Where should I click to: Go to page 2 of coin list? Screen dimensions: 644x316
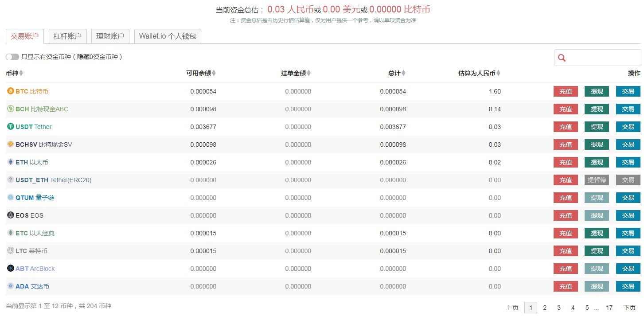[545, 308]
